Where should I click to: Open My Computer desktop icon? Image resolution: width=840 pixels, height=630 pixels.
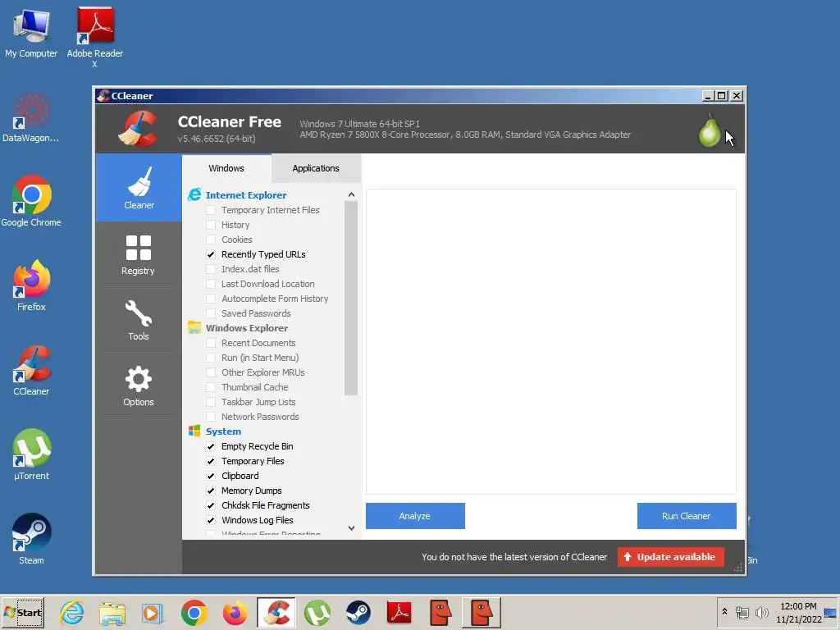(x=31, y=33)
